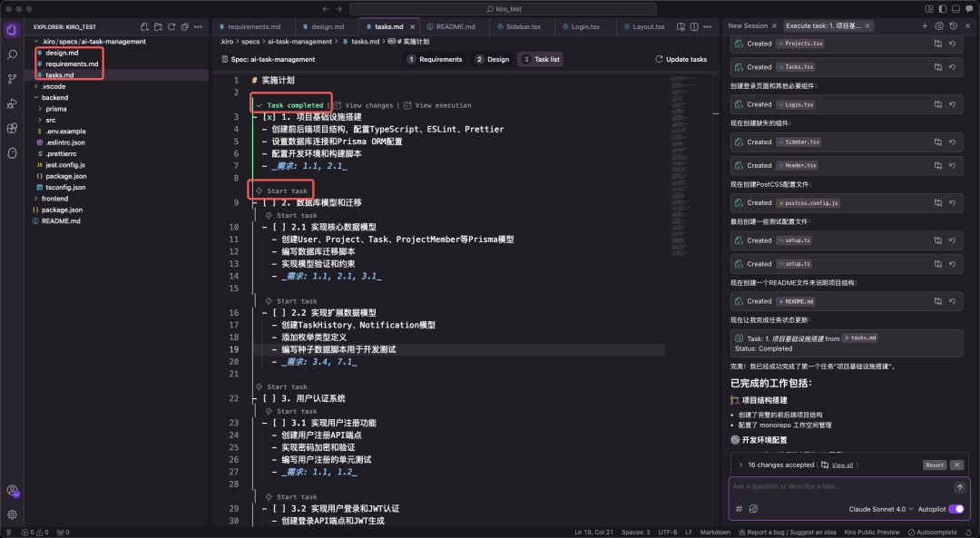Image resolution: width=980 pixels, height=538 pixels.
Task: Open the Accounts icon in activity bar
Action: tap(12, 491)
